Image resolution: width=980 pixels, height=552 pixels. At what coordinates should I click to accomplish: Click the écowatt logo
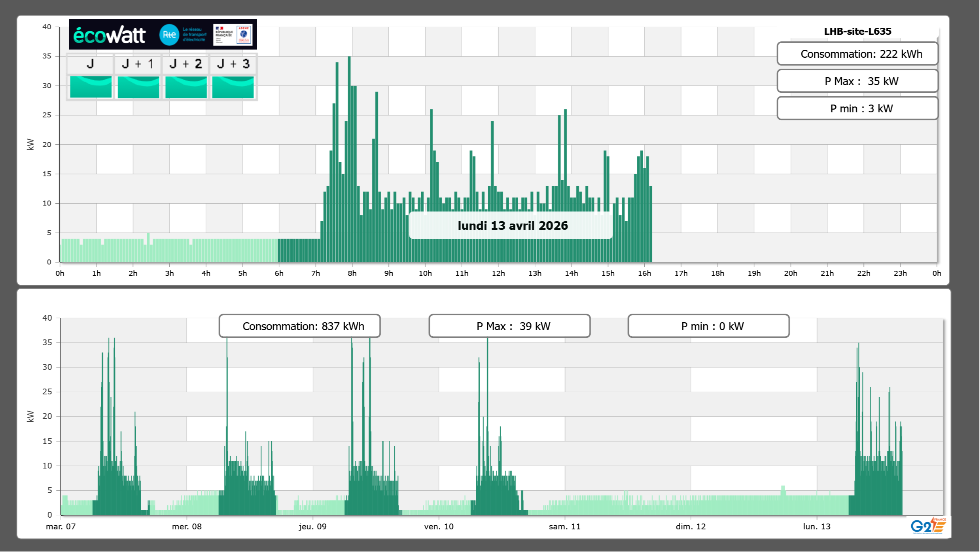coord(109,35)
